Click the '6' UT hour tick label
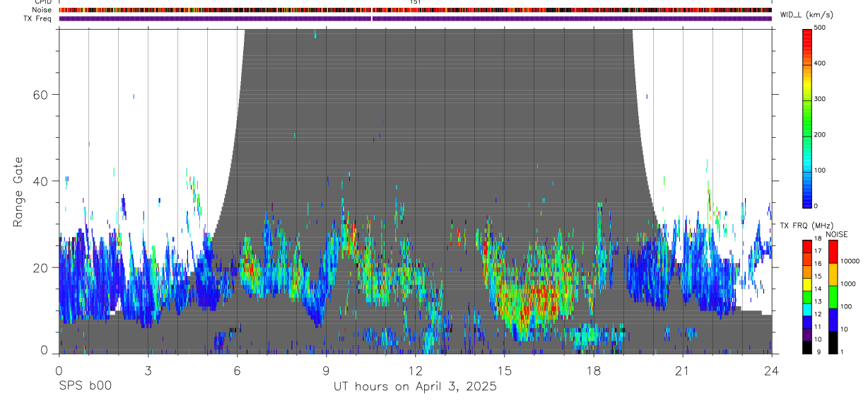Screen dimensions: 868x401 [237, 371]
